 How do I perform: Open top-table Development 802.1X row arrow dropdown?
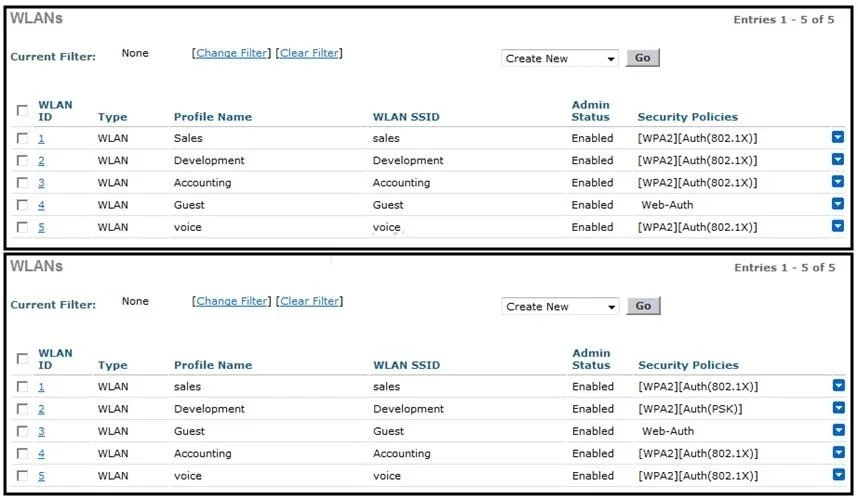pos(837,159)
